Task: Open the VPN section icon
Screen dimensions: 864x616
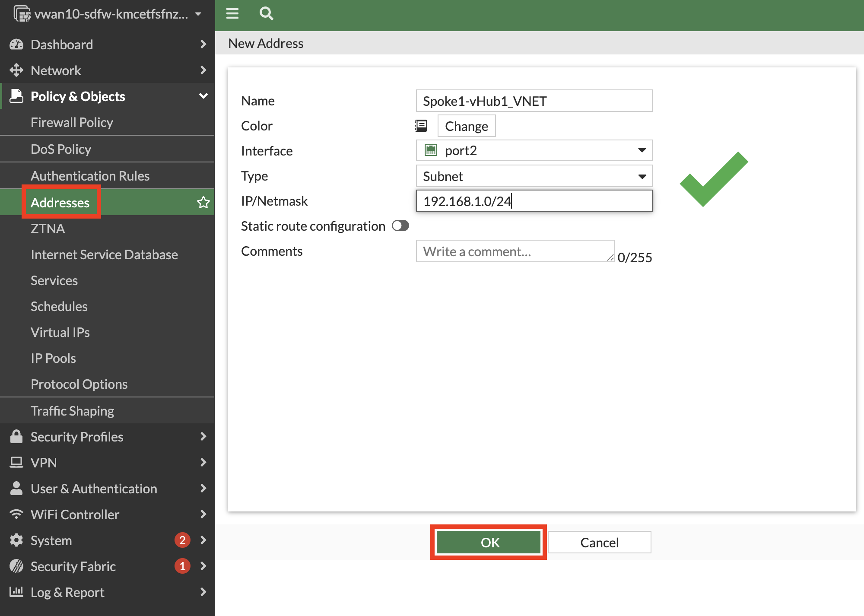Action: tap(16, 462)
